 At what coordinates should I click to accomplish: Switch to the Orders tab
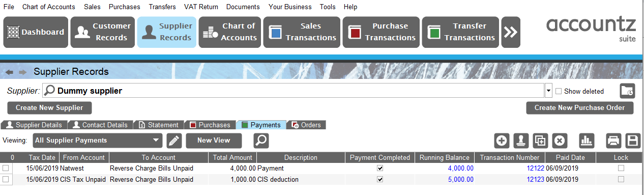coord(306,125)
